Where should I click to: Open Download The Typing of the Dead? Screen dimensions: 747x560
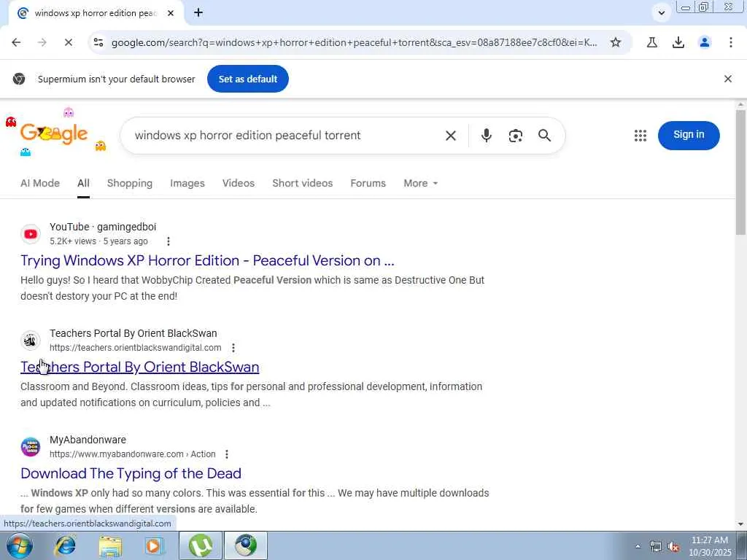coord(131,473)
